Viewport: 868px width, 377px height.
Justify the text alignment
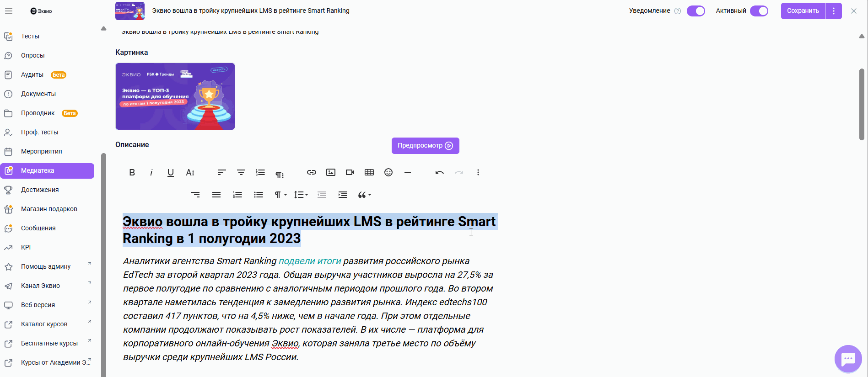[216, 195]
